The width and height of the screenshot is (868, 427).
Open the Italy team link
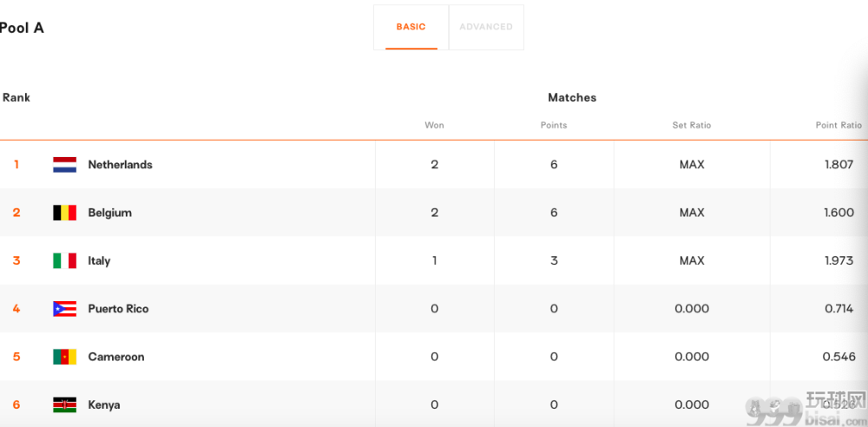99,261
